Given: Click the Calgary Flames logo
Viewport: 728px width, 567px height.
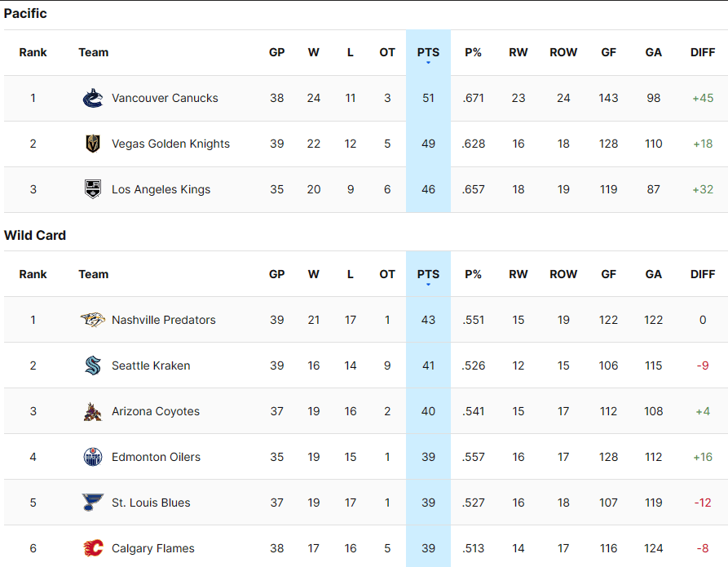Looking at the screenshot, I should [x=93, y=548].
